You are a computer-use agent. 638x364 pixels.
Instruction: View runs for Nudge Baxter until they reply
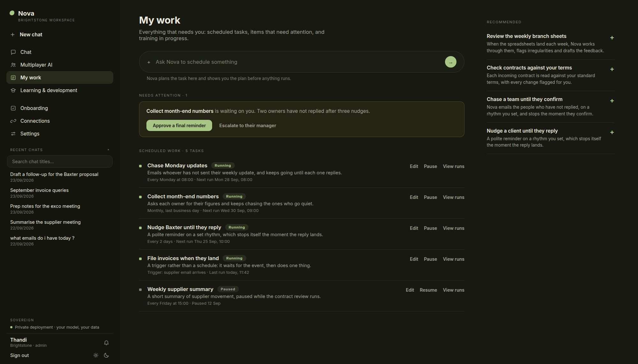[453, 228]
